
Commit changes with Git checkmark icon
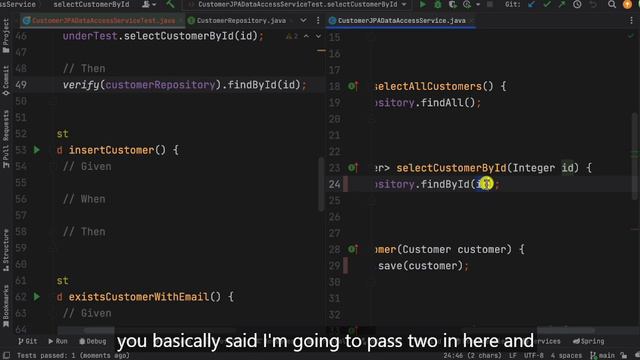[x=547, y=4]
